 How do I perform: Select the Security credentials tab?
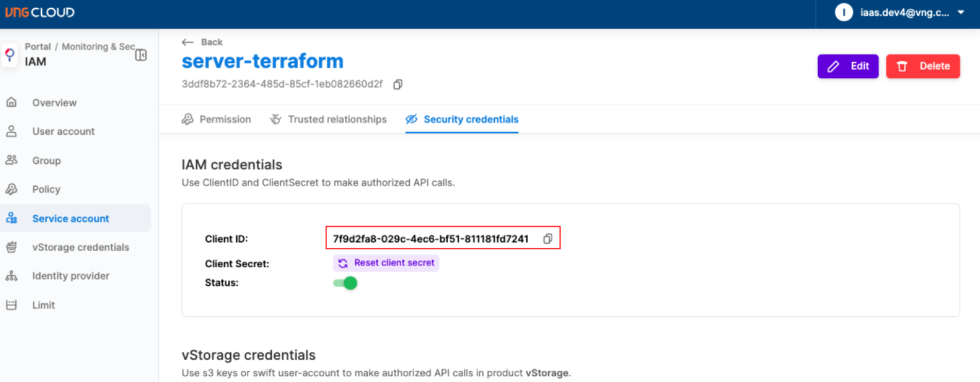(462, 119)
